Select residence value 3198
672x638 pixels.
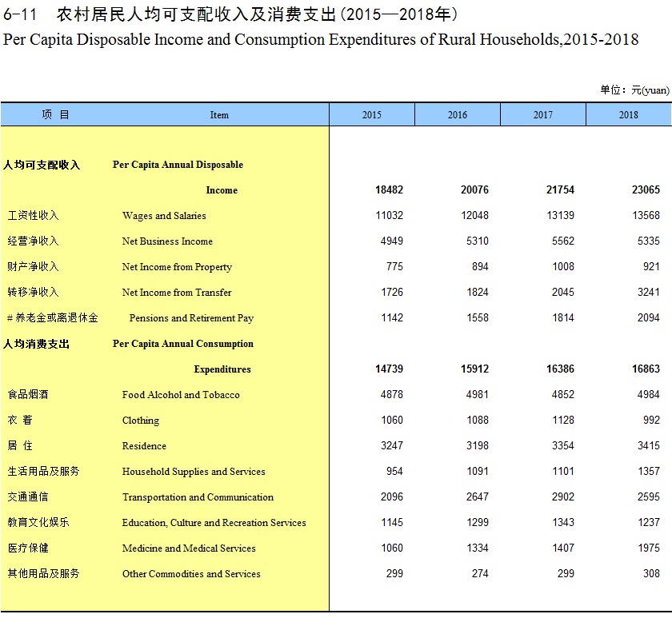pos(478,446)
